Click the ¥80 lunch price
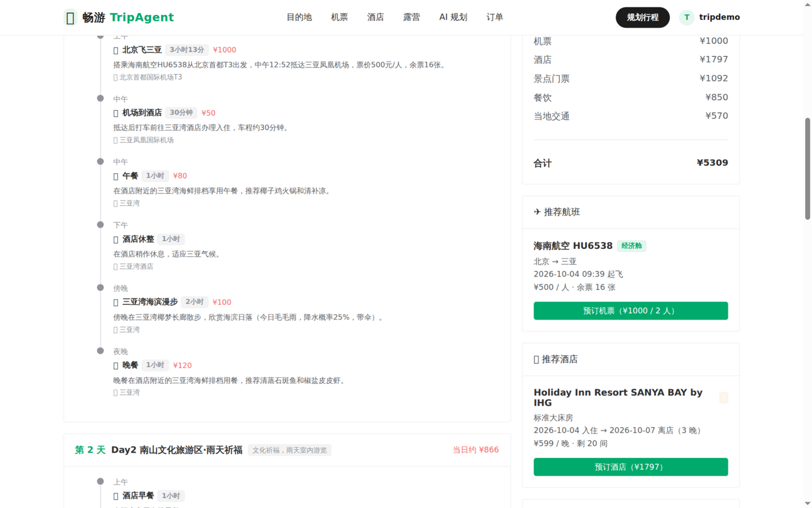This screenshot has width=812, height=508. tap(180, 176)
